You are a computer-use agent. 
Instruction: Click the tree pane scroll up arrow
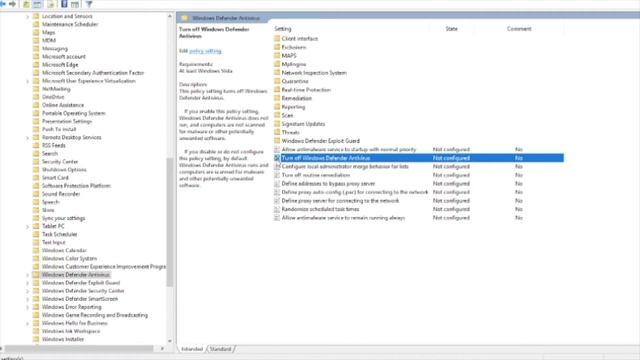point(170,16)
